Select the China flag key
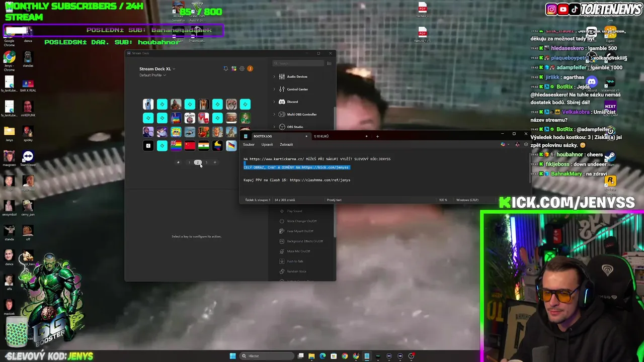 pyautogui.click(x=190, y=146)
